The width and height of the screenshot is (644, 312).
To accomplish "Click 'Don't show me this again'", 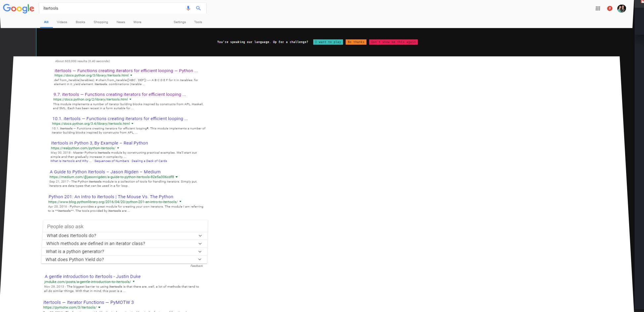I will pyautogui.click(x=393, y=42).
